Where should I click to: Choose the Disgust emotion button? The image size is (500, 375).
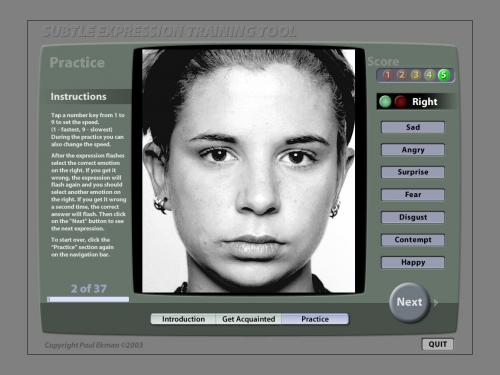[413, 217]
